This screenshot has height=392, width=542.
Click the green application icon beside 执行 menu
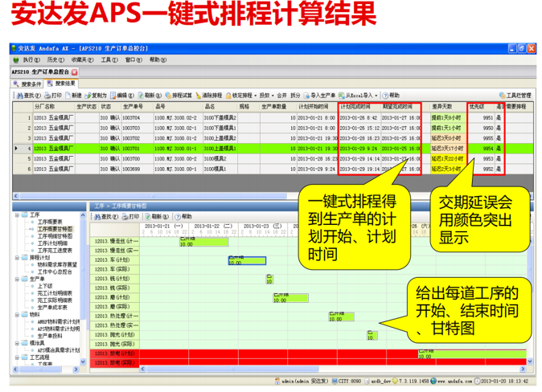[15, 59]
